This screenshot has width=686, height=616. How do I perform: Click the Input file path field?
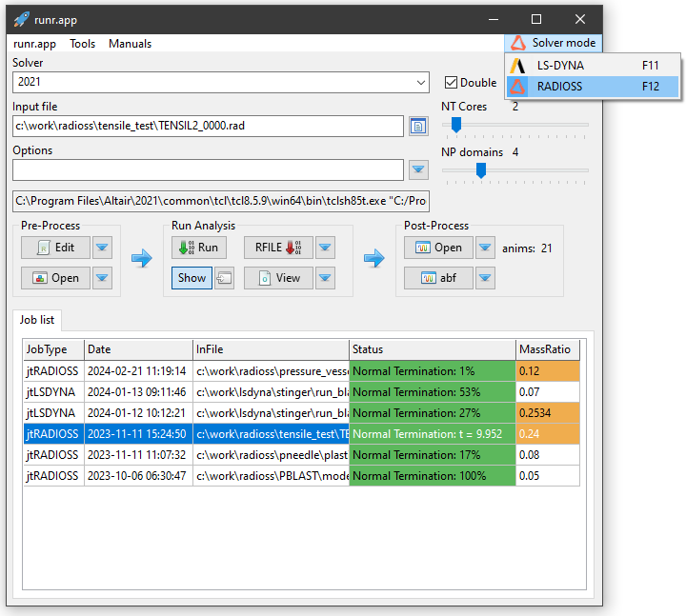(208, 126)
